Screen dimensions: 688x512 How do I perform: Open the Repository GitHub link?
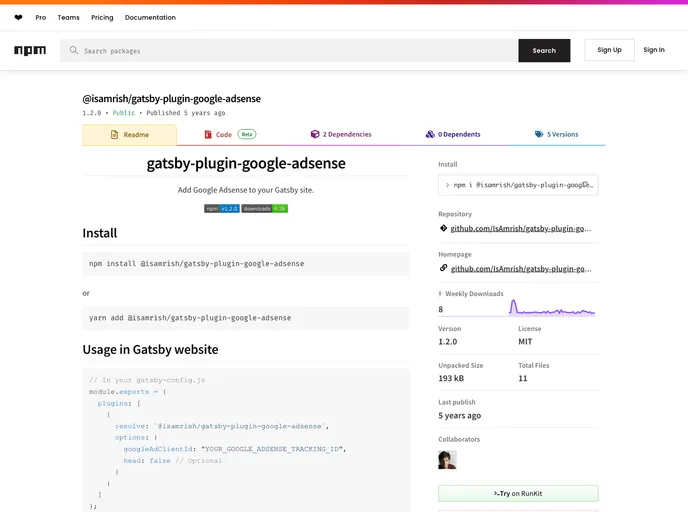coord(520,228)
